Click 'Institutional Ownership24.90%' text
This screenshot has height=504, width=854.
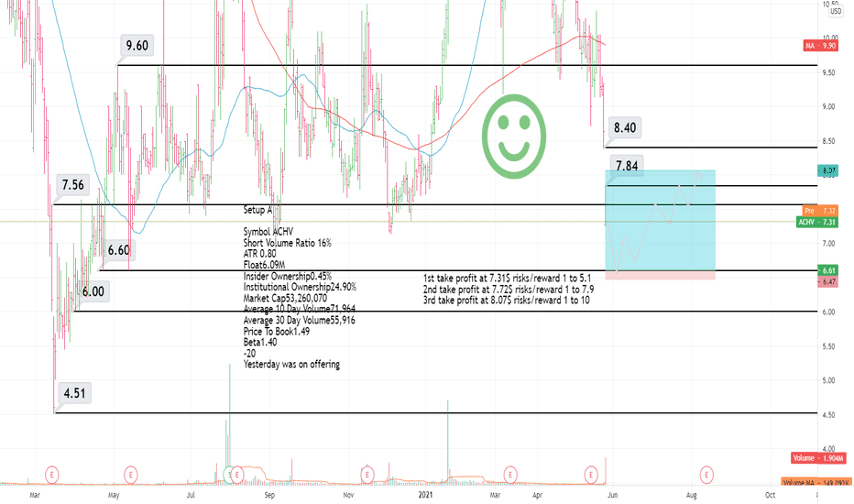point(300,287)
